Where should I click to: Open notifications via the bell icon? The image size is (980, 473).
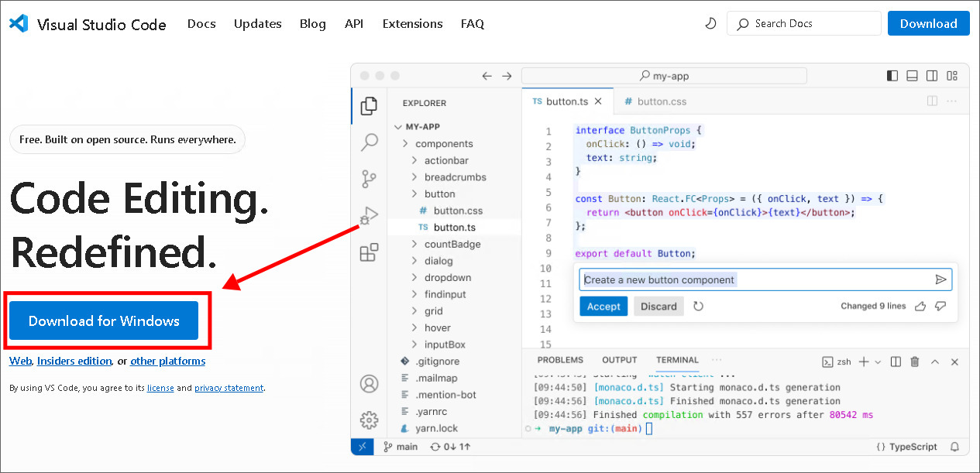point(955,447)
